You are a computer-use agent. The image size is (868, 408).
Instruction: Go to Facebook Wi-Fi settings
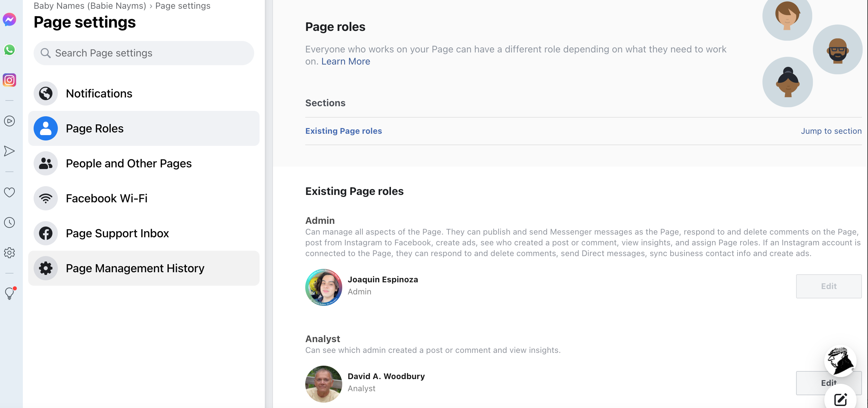click(x=107, y=198)
